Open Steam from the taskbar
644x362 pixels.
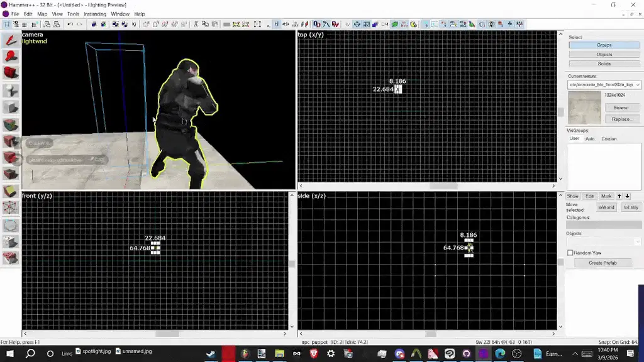(x=211, y=353)
